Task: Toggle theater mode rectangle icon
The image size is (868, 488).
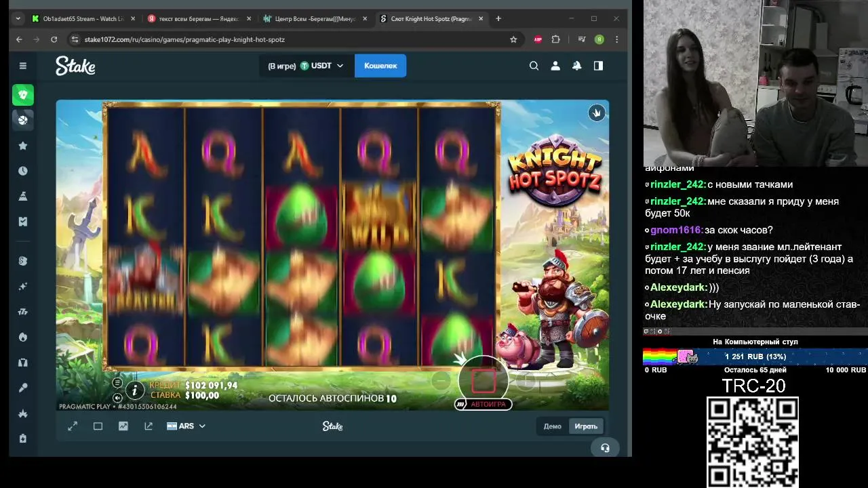Action: tap(98, 426)
